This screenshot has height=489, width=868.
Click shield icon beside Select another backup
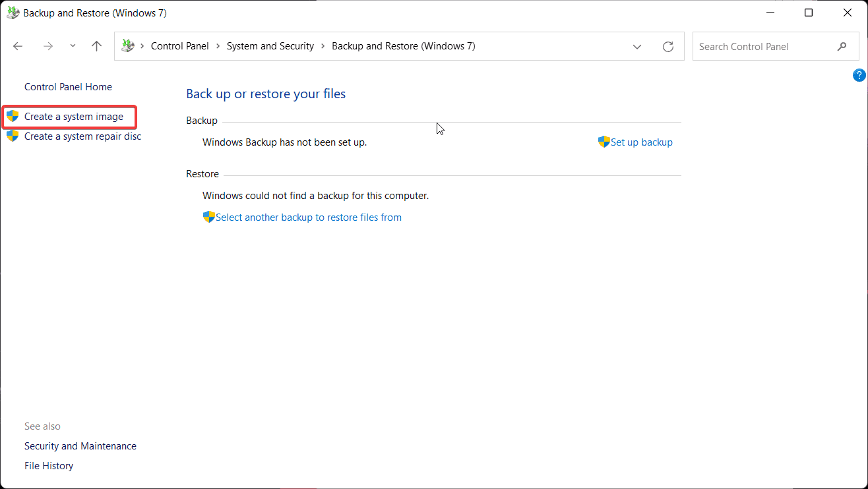pos(209,217)
